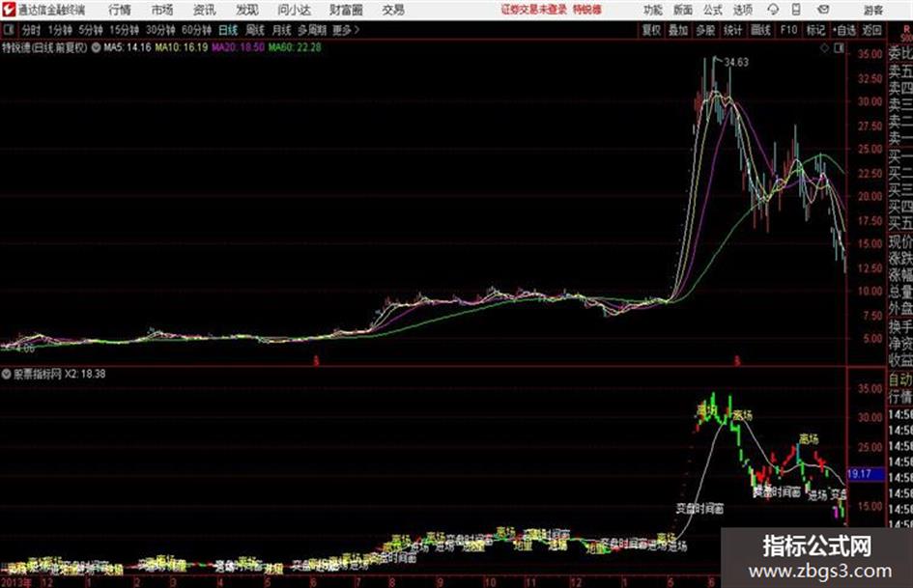Click the 多股 multi-stock button
Screen dimensions: 913x588
pyautogui.click(x=705, y=30)
